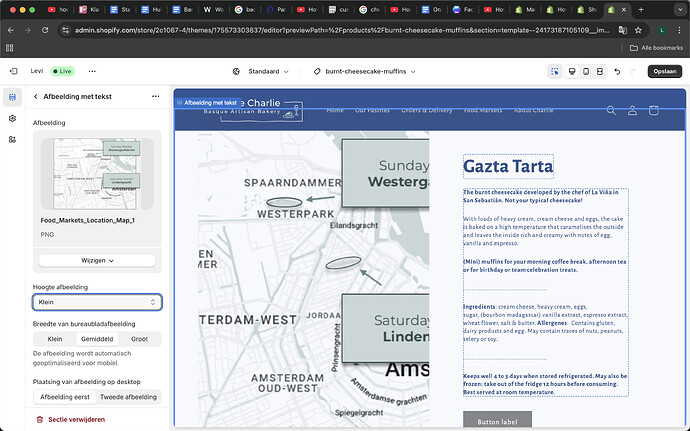Screen dimensions: 690x431
Task: Open search icon in store header
Action: click(611, 110)
